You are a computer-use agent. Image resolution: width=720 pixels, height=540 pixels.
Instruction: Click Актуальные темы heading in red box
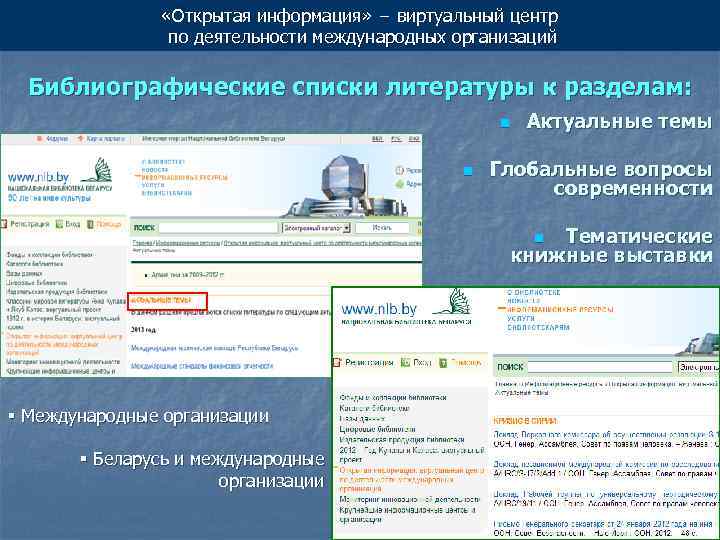[x=160, y=300]
